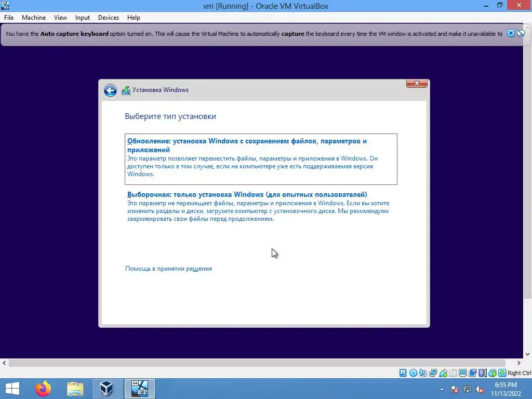This screenshot has width=532, height=399.
Task: Click the don't-show-again notification icon
Action: tap(521, 33)
